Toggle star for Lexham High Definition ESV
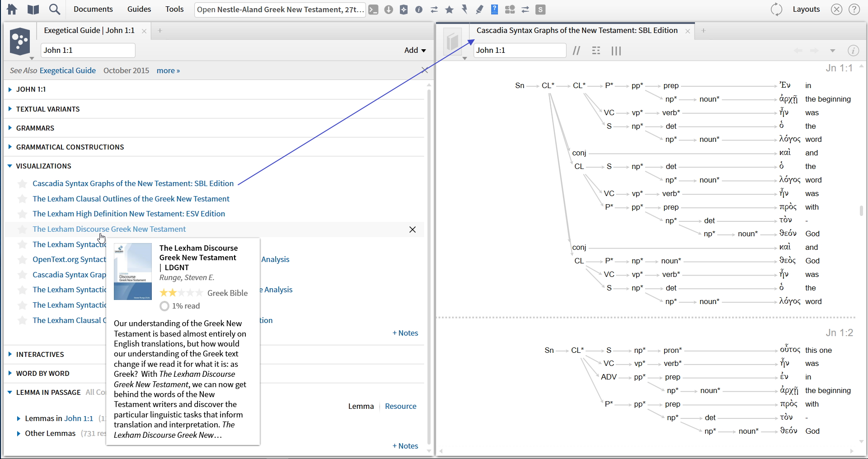The width and height of the screenshot is (868, 459). (x=22, y=214)
